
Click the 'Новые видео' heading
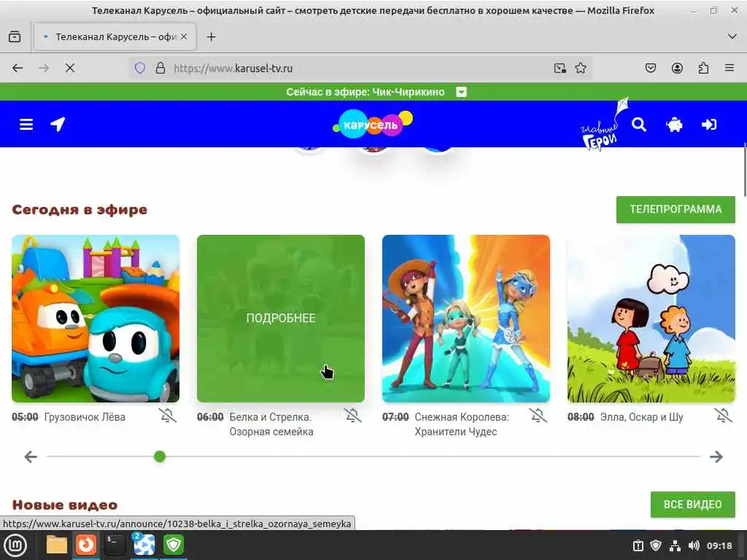(x=65, y=505)
